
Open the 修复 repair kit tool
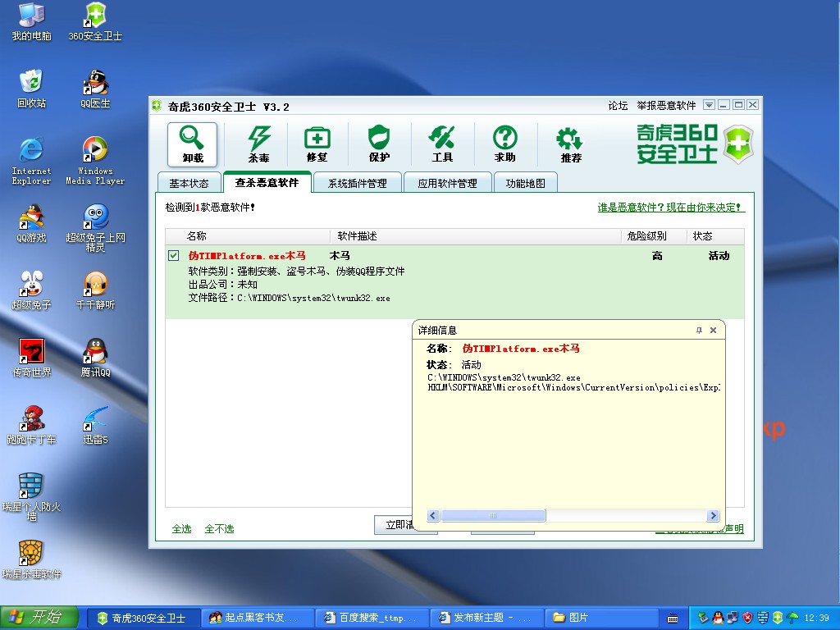317,144
